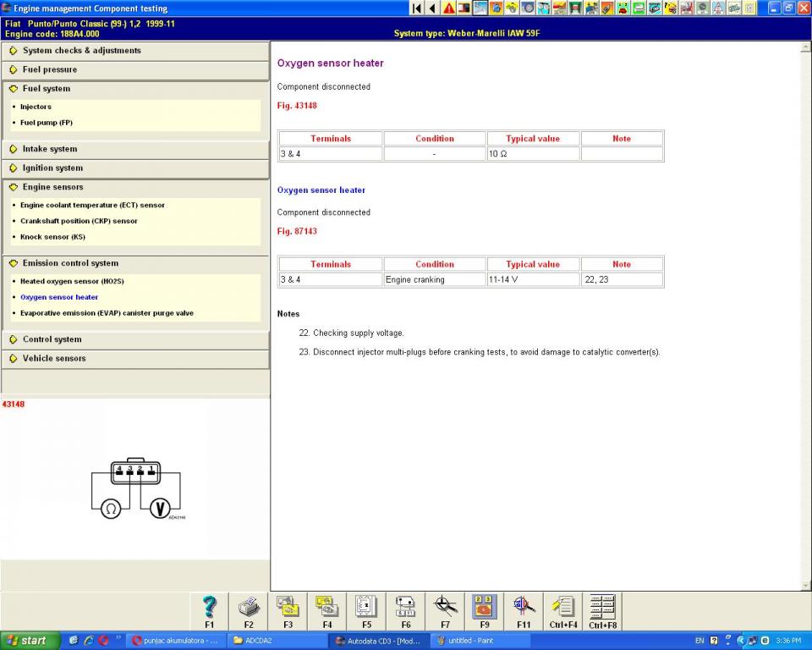Click the content pane scroll up arrow

point(806,47)
